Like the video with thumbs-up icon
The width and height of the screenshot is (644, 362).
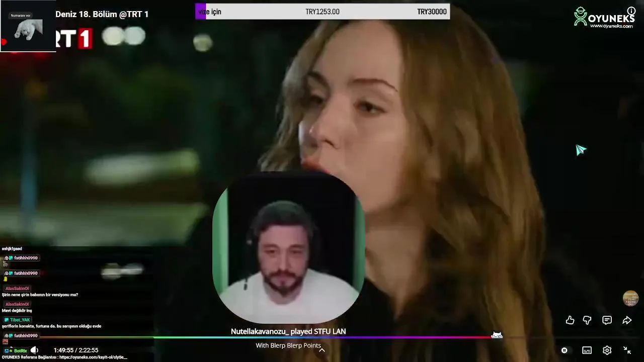[570, 320]
